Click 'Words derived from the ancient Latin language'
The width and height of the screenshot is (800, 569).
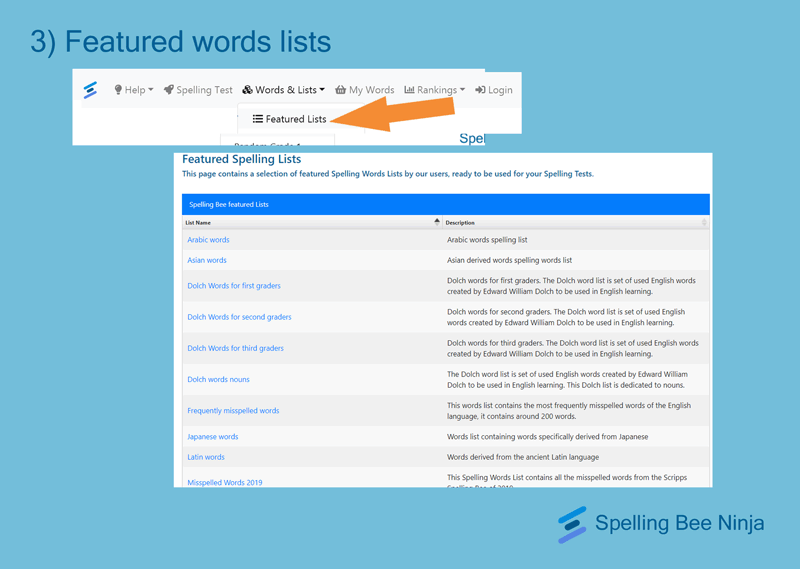(x=523, y=457)
